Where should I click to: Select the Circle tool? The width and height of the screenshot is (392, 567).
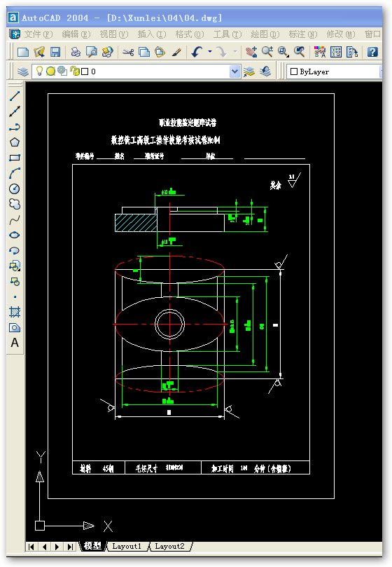pos(15,189)
